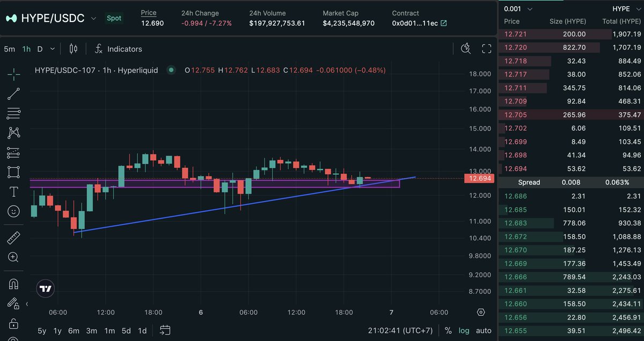Click the Hyperliquid logo beside HYPE/USDC

(x=11, y=18)
